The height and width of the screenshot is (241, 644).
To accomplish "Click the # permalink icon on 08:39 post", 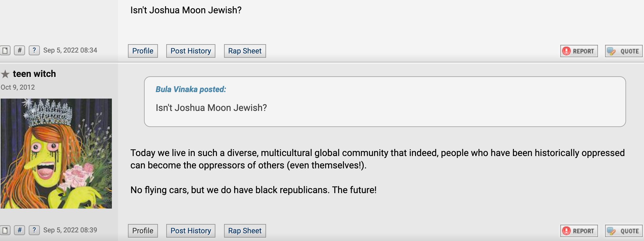I will [x=19, y=230].
